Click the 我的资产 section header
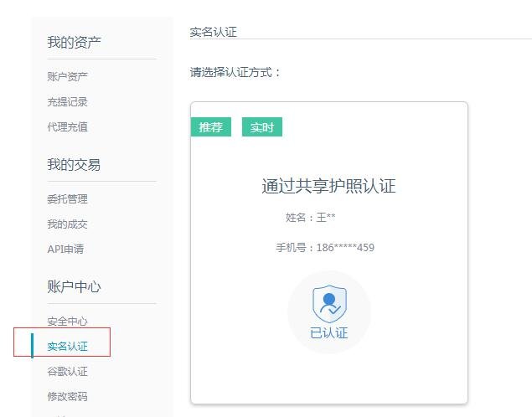 (x=75, y=43)
